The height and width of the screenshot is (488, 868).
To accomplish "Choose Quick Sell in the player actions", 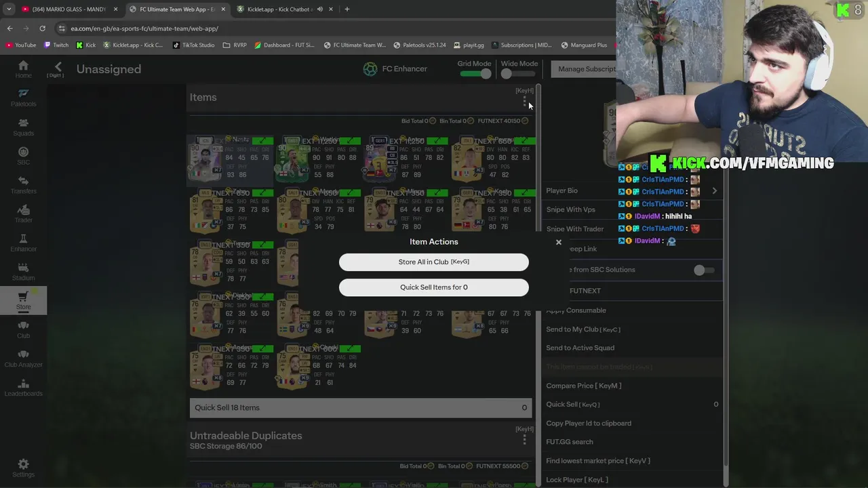I will 573,404.
